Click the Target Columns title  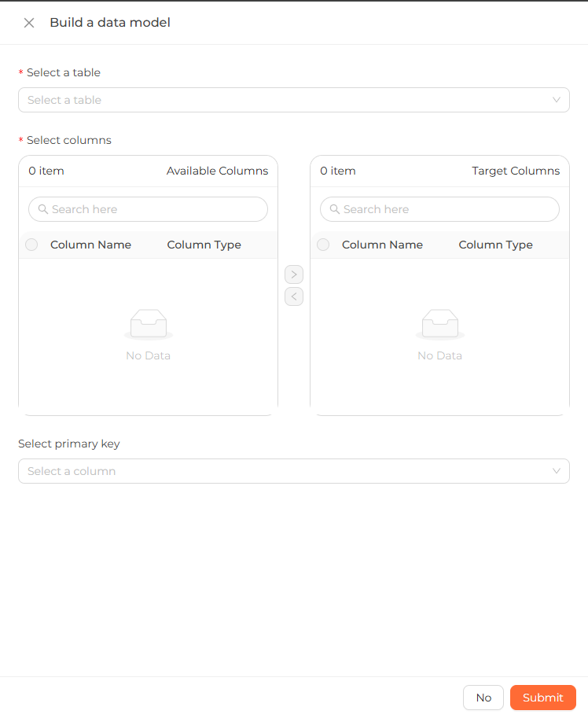point(516,171)
